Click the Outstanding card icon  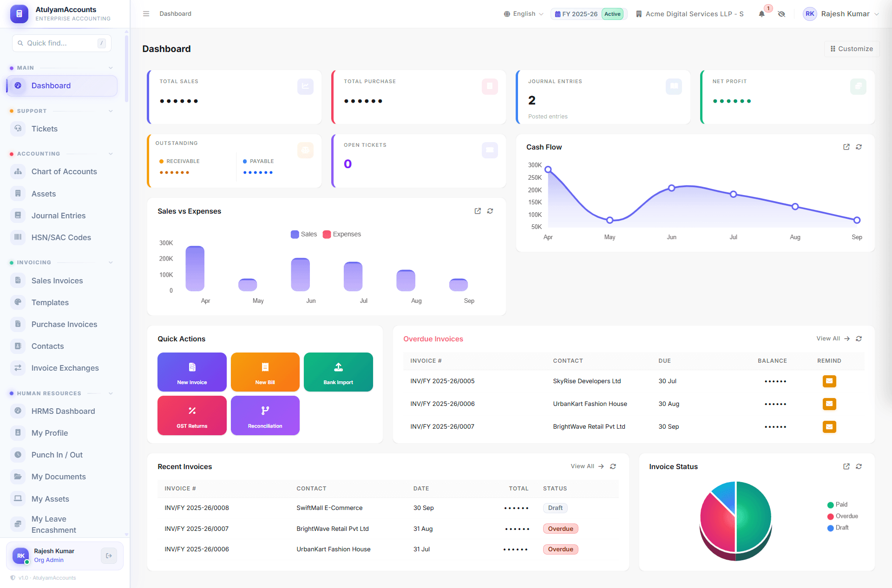pos(305,150)
